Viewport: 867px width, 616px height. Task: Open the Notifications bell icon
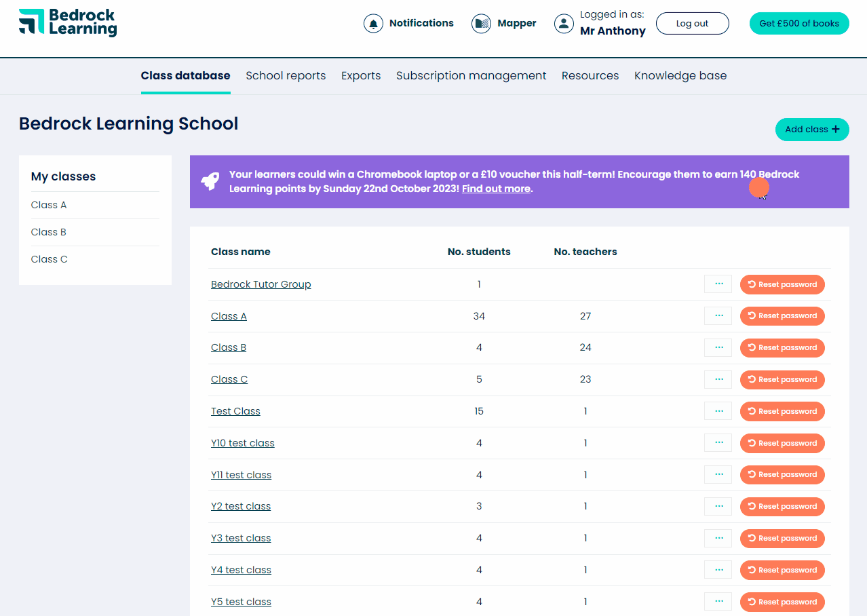click(372, 22)
